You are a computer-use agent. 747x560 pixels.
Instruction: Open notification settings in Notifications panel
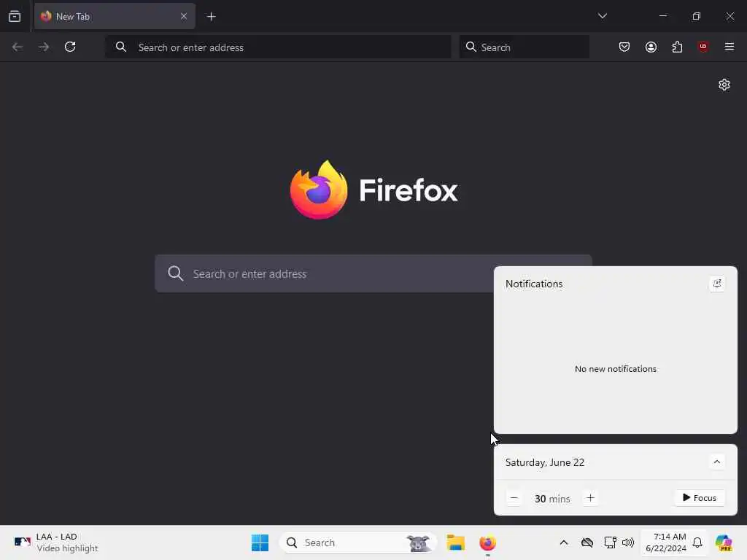point(717,284)
